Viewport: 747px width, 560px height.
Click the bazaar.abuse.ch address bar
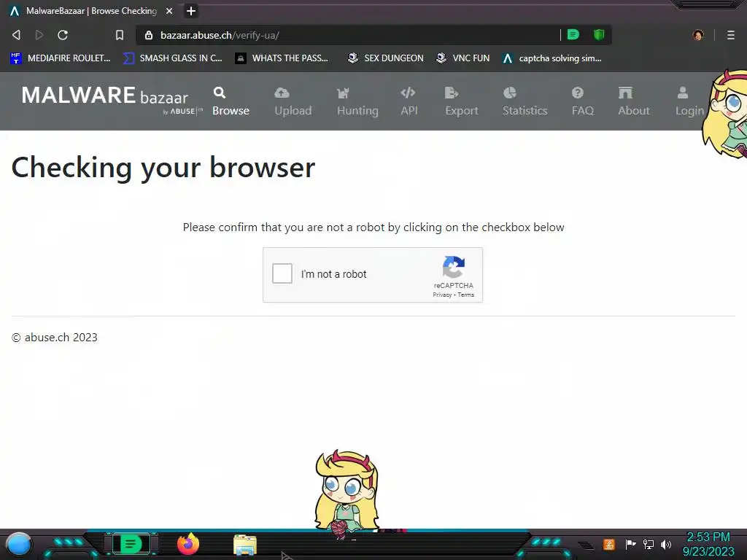348,35
